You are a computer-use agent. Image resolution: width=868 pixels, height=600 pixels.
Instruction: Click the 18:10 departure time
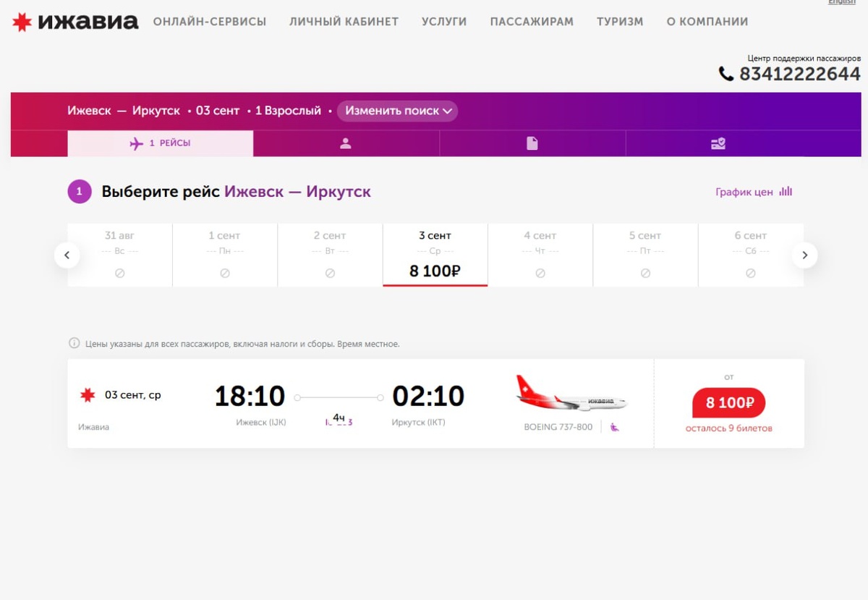pyautogui.click(x=250, y=396)
